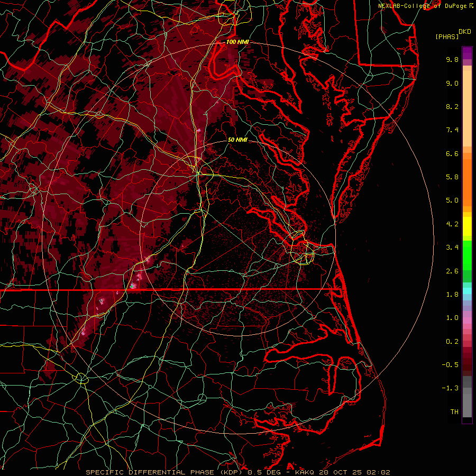Pick the dark orange band on the color bar
This screenshot has width=476, height=476.
467,182
